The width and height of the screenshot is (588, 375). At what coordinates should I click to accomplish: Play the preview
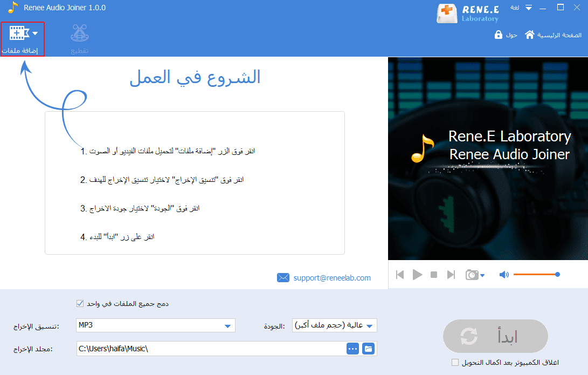(417, 275)
